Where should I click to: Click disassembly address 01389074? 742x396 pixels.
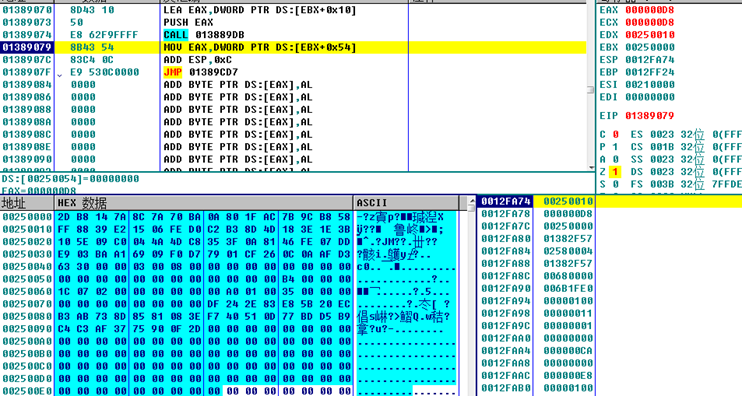click(27, 35)
